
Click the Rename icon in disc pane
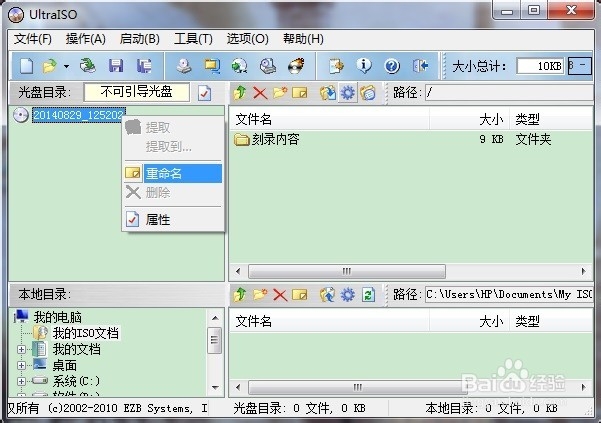click(300, 93)
